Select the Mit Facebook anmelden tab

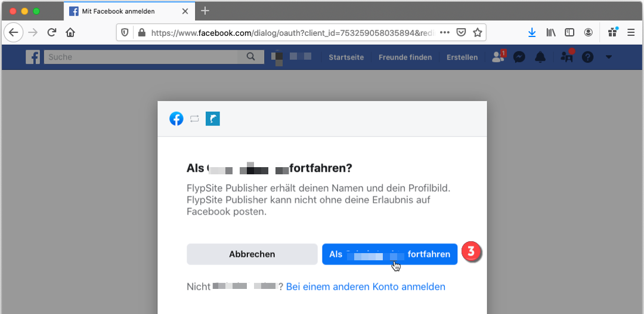pos(129,11)
